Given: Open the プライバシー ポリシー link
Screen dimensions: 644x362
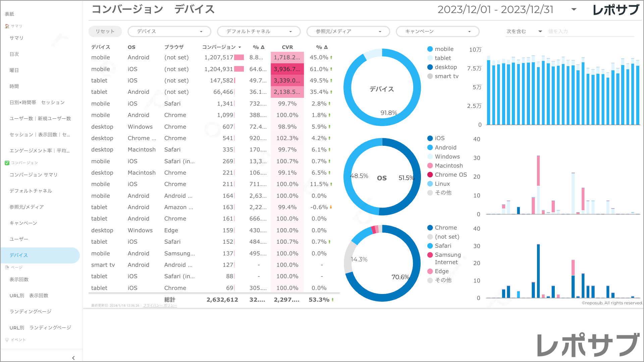Looking at the screenshot, I should pos(160,305).
